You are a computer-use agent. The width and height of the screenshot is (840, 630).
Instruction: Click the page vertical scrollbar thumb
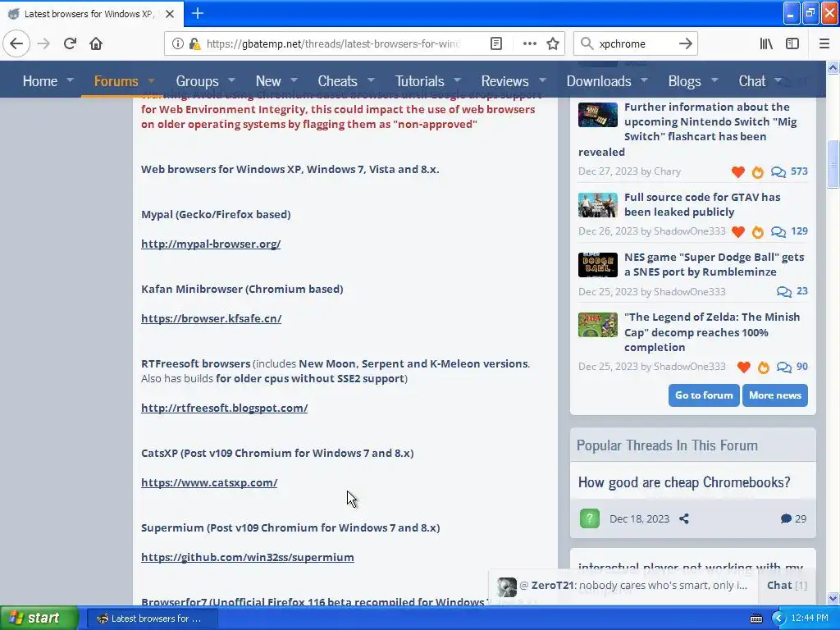[833, 164]
